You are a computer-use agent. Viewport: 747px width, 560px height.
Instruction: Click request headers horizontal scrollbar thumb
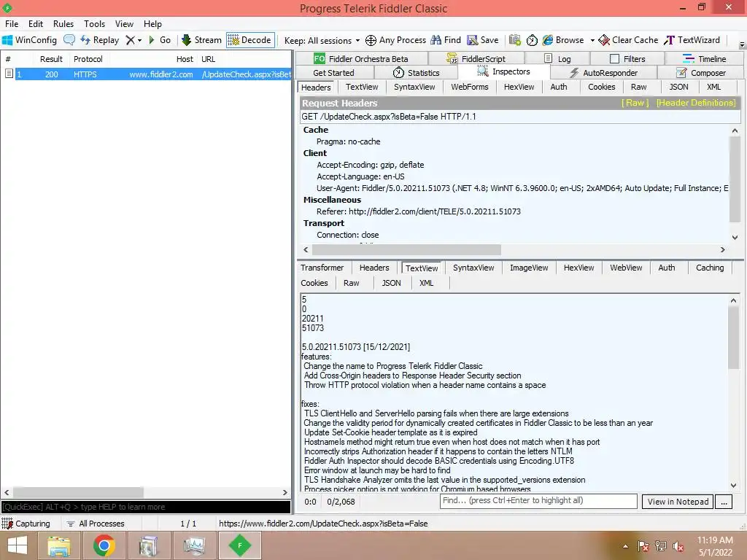(406, 249)
